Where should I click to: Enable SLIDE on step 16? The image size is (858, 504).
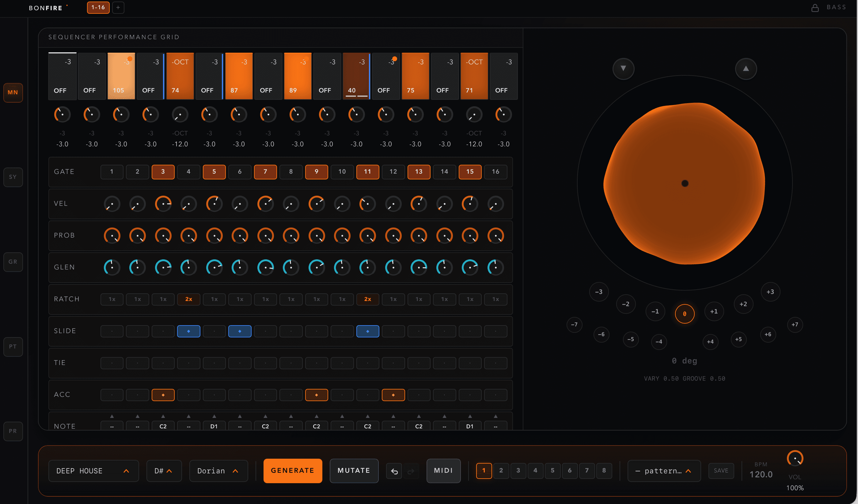click(495, 331)
